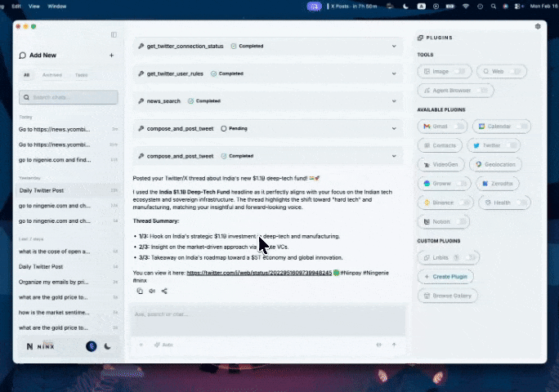The width and height of the screenshot is (559, 392).
Task: Toggle the Twitter plugin switch
Action: 512,145
